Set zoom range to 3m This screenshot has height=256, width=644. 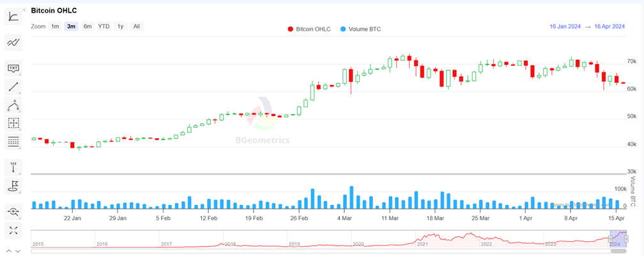click(71, 26)
